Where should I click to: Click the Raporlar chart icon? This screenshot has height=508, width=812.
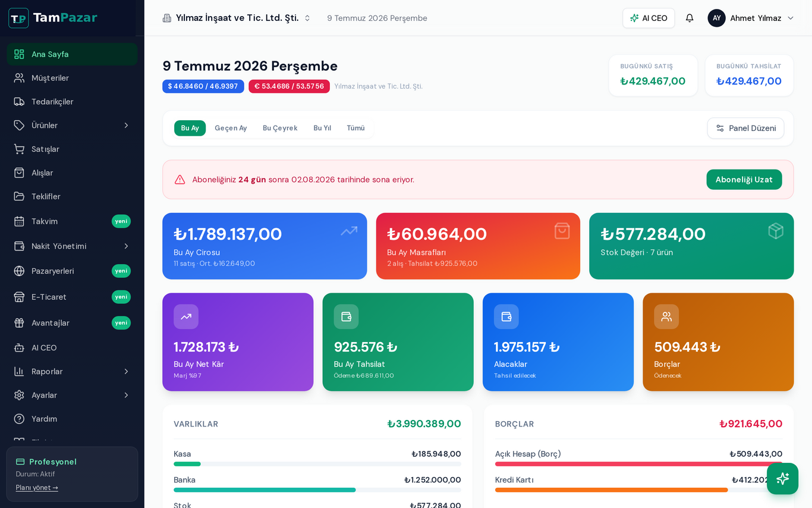coord(19,372)
